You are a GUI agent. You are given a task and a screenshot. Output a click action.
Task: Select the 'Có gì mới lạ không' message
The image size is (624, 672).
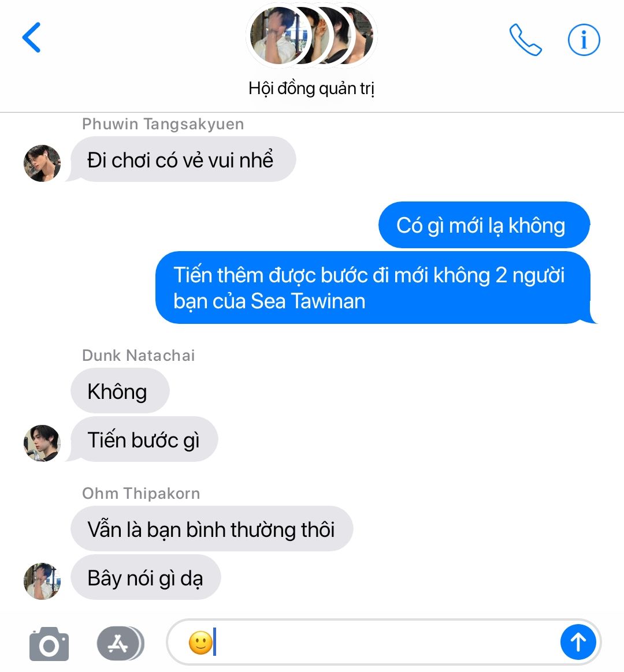[x=484, y=225]
